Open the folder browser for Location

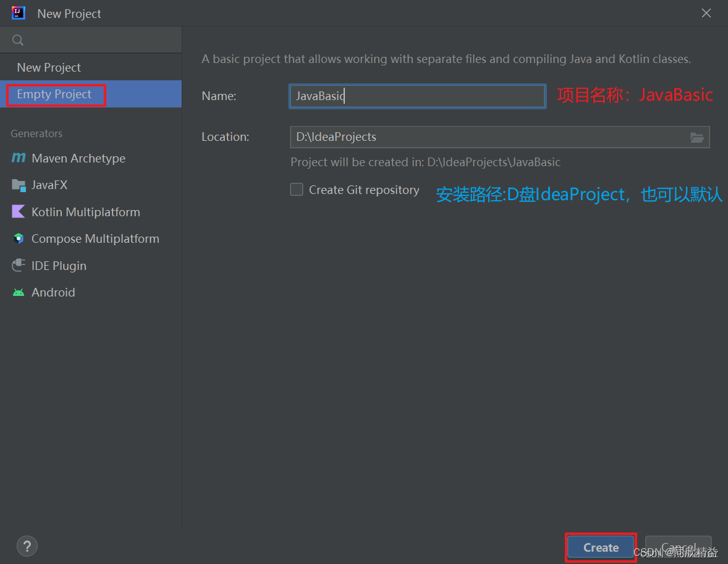pos(697,137)
